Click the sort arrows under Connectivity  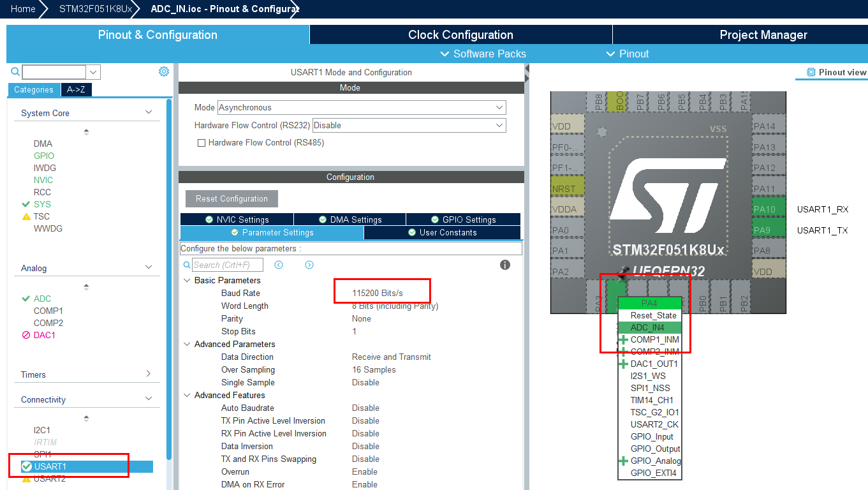pyautogui.click(x=86, y=418)
